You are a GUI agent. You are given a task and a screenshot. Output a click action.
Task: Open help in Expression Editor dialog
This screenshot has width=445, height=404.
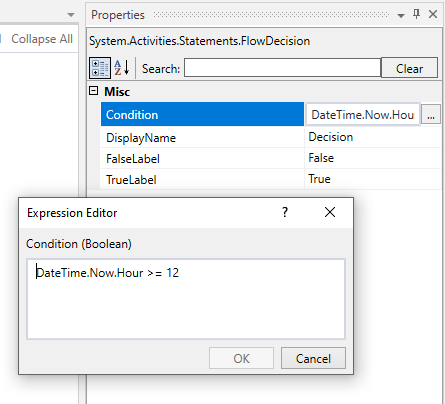point(285,212)
